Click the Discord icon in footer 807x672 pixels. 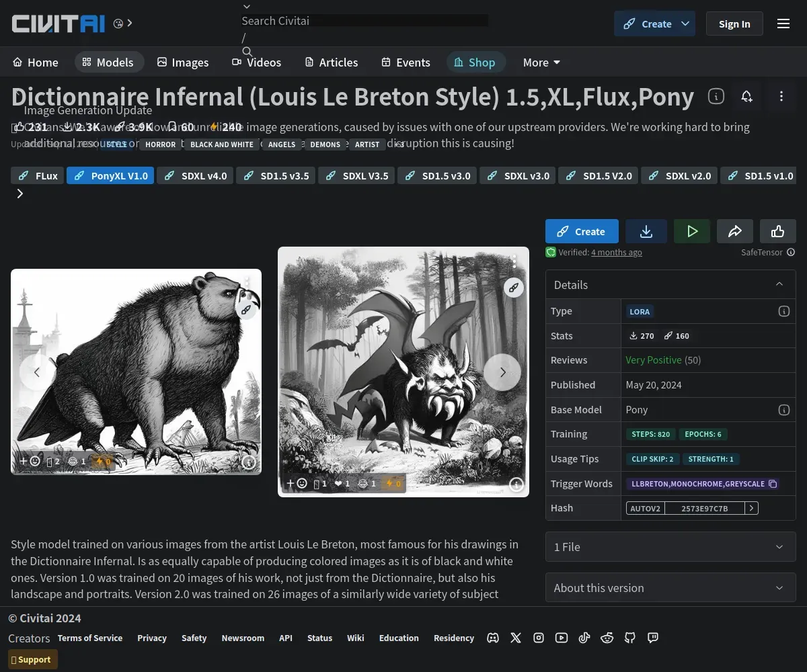click(493, 638)
